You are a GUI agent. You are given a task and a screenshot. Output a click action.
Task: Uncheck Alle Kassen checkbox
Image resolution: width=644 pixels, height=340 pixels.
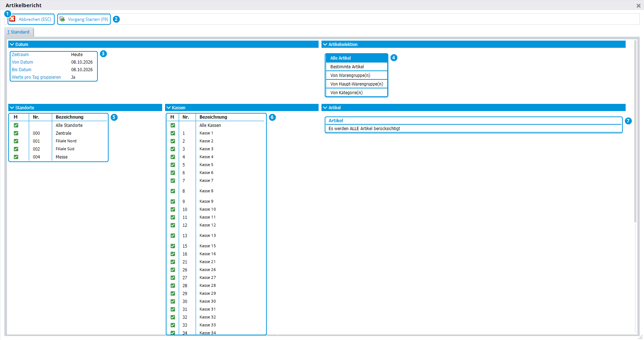(173, 125)
